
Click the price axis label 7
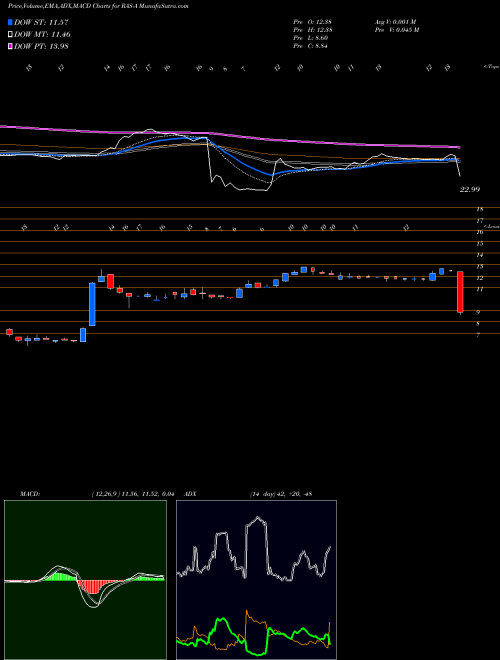point(478,335)
